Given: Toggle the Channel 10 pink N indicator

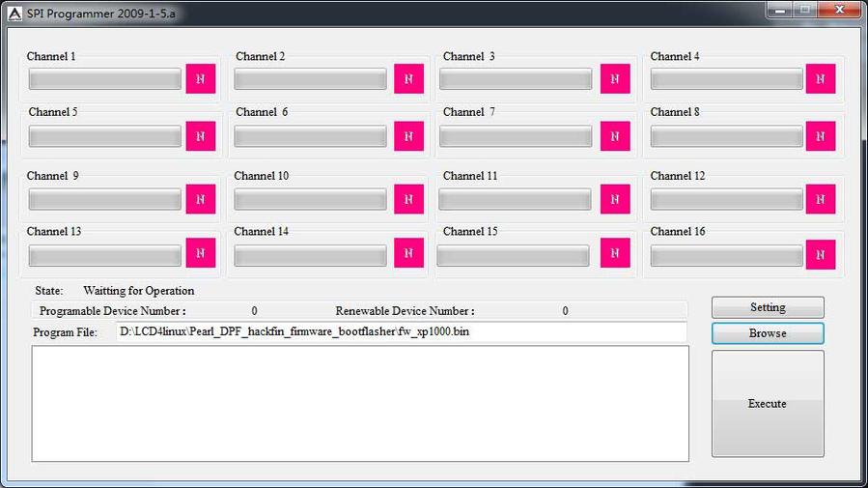Looking at the screenshot, I should click(408, 199).
